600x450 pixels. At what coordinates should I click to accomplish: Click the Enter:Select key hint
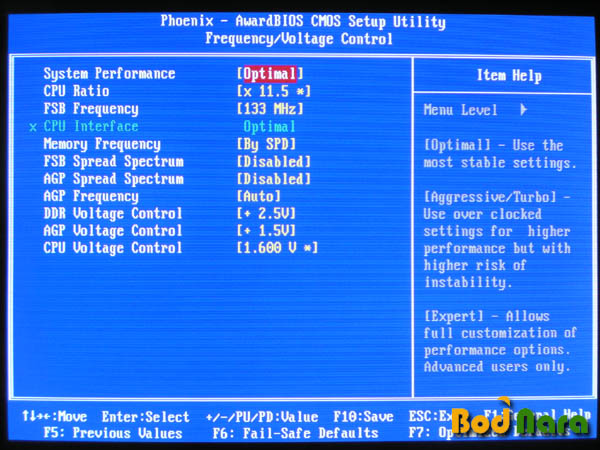(145, 417)
